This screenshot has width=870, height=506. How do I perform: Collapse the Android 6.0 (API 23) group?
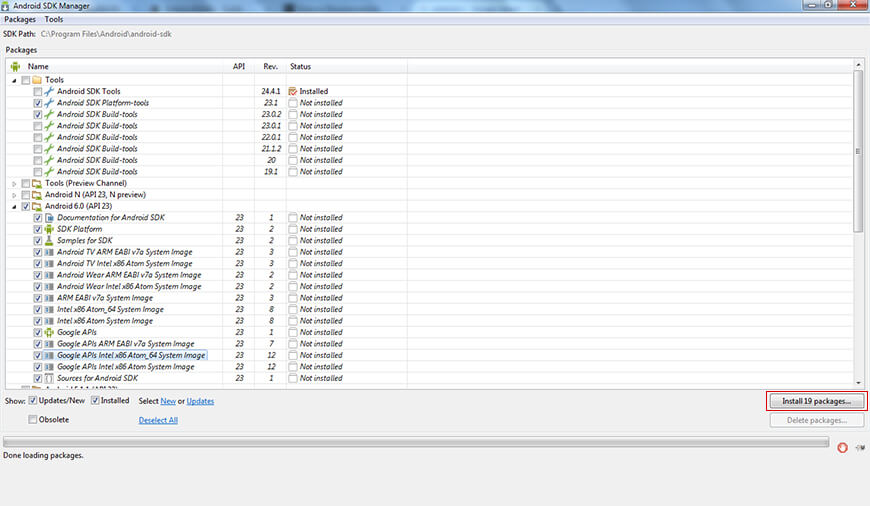point(14,206)
